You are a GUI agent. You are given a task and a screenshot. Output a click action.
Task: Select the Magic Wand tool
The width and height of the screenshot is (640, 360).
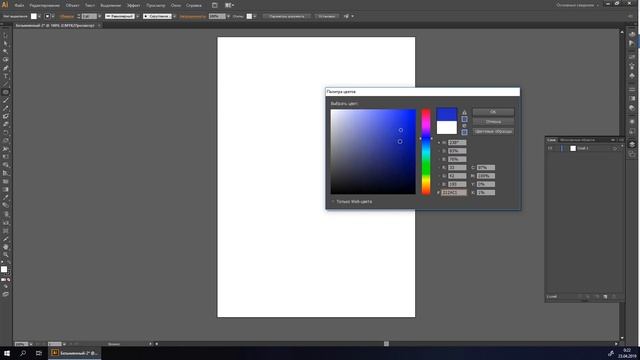pos(5,52)
